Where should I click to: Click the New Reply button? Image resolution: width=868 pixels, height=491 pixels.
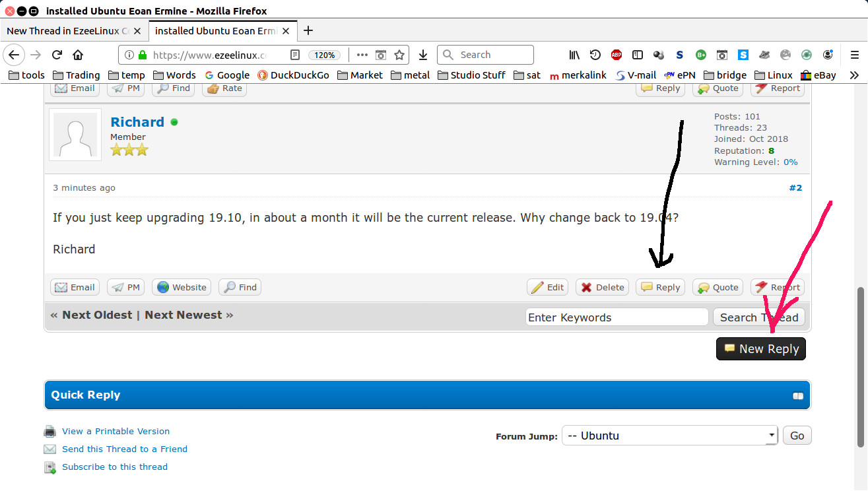pos(761,349)
